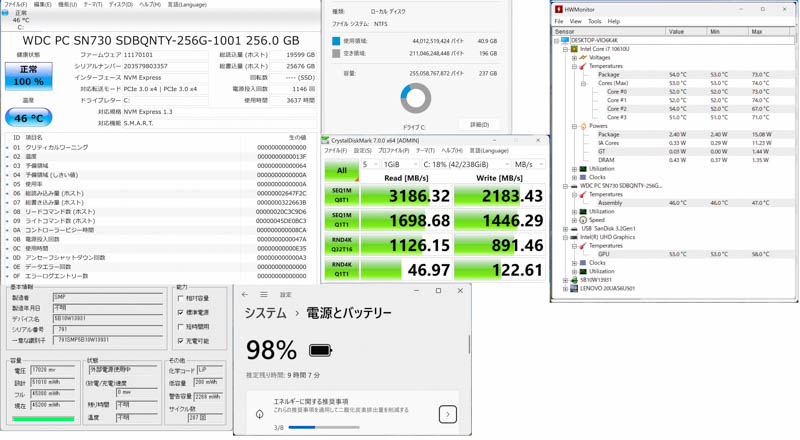This screenshot has width=800, height=440.
Task: Click the blue status dot above the drive title
Action: (5, 13)
